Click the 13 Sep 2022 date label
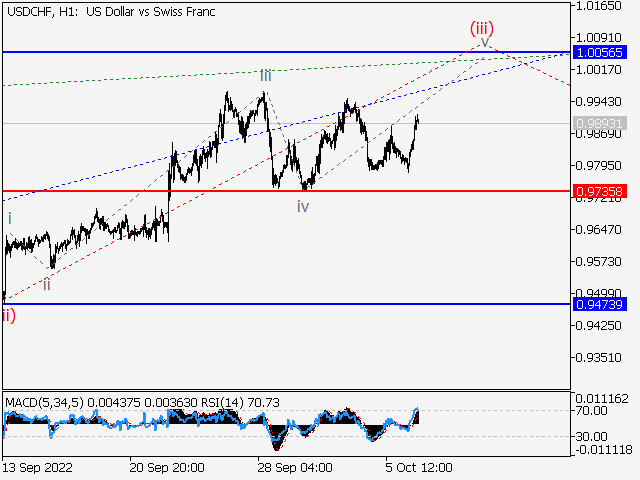640x480 pixels. pyautogui.click(x=38, y=467)
